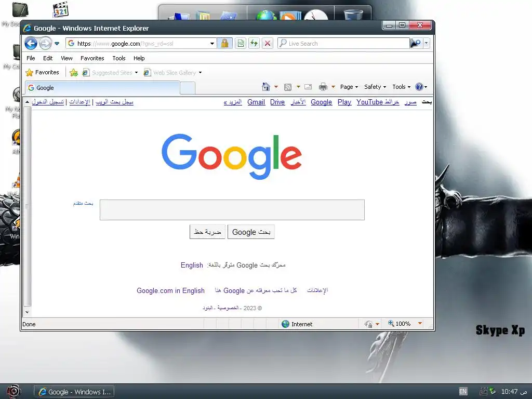Click the EN language indicator
This screenshot has width=532, height=399.
(x=463, y=391)
